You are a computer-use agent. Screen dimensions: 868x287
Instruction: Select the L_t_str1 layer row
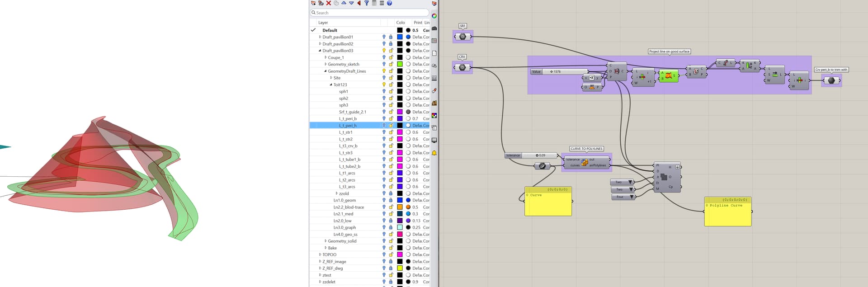pyautogui.click(x=346, y=132)
